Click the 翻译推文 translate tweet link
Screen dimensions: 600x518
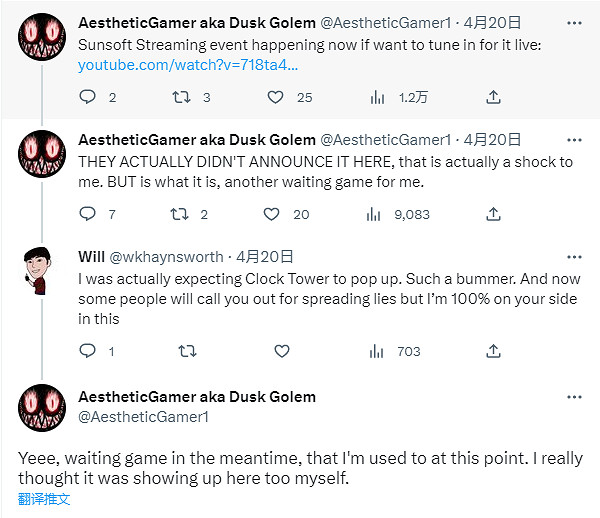coord(44,499)
